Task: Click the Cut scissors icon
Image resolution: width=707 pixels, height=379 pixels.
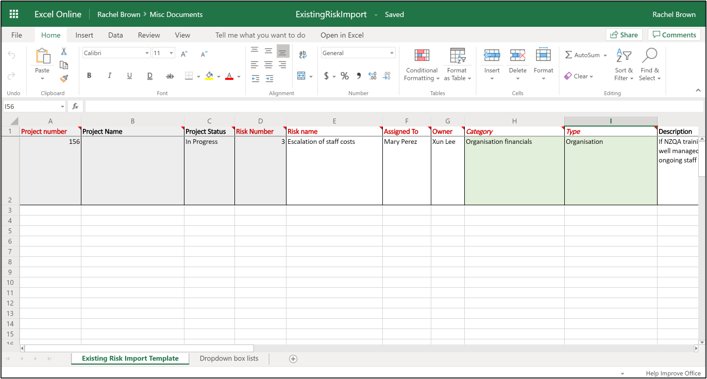Action: tap(64, 52)
